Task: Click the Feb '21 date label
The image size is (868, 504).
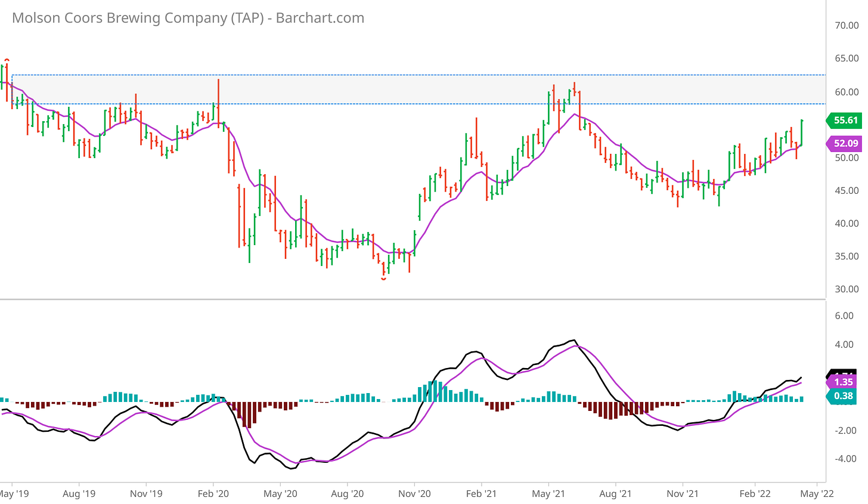Action: tap(482, 494)
